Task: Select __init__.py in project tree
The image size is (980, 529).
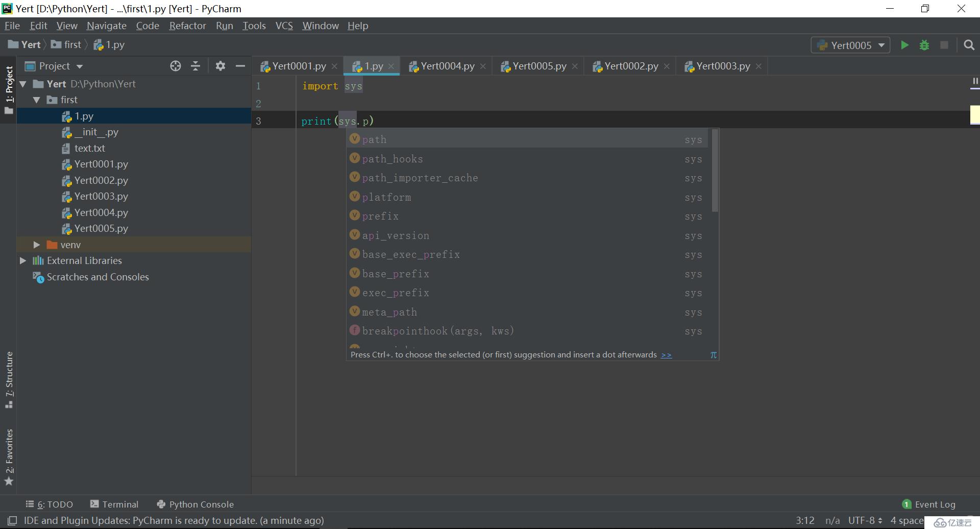Action: pos(134,132)
